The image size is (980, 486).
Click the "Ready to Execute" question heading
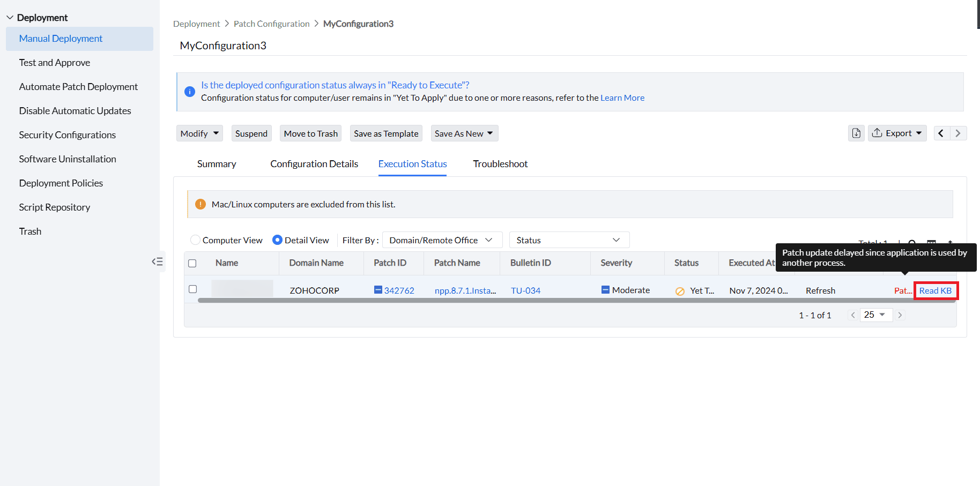[x=335, y=85]
